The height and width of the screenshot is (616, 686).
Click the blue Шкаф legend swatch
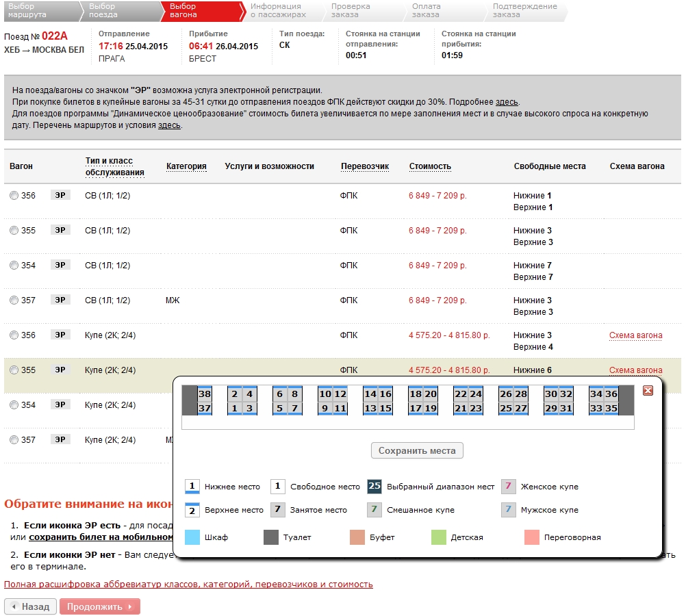pos(192,537)
